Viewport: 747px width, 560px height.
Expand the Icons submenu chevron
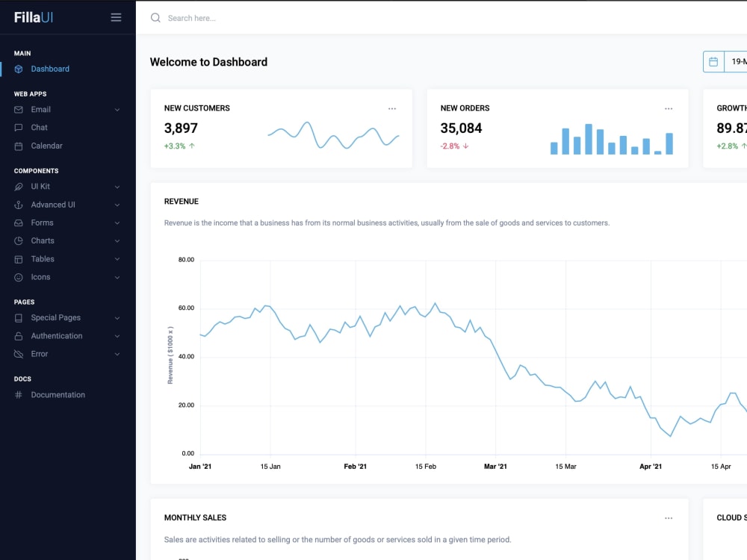[x=117, y=278]
